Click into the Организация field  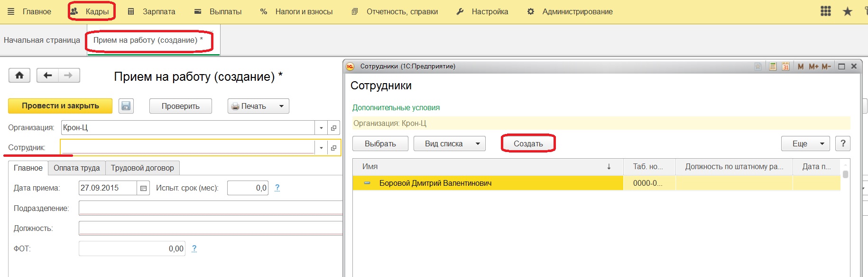pyautogui.click(x=188, y=127)
